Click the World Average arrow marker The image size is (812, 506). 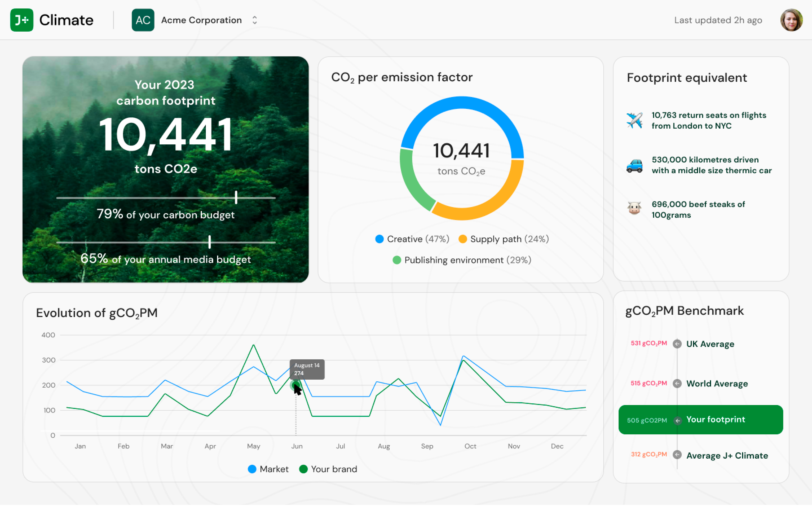pyautogui.click(x=677, y=384)
